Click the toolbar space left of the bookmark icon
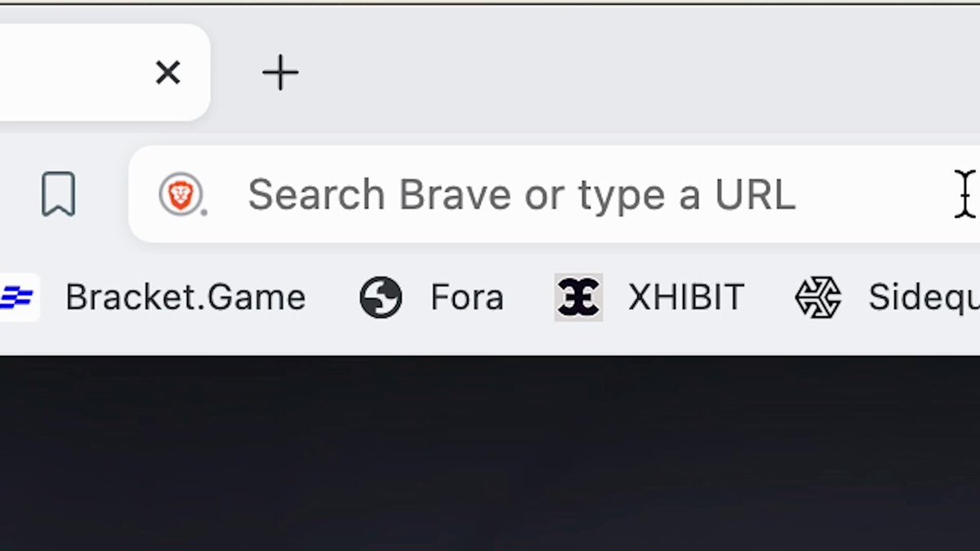The height and width of the screenshot is (551, 980). click(x=16, y=194)
